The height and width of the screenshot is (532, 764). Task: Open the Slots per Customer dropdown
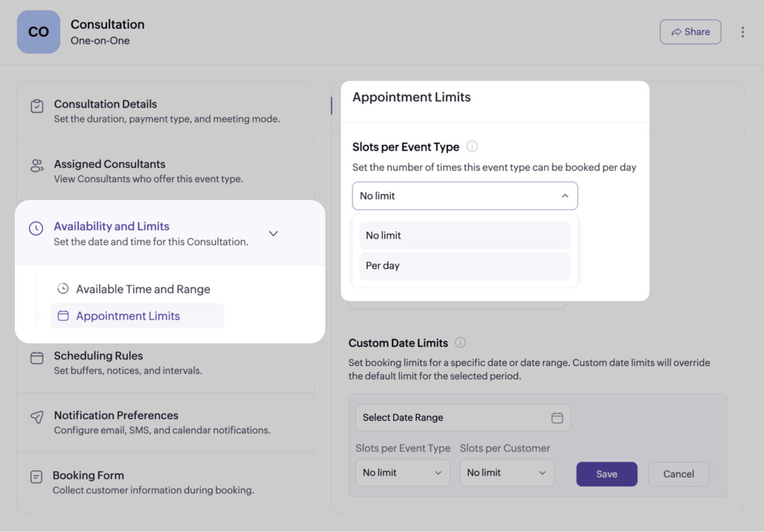tap(507, 473)
